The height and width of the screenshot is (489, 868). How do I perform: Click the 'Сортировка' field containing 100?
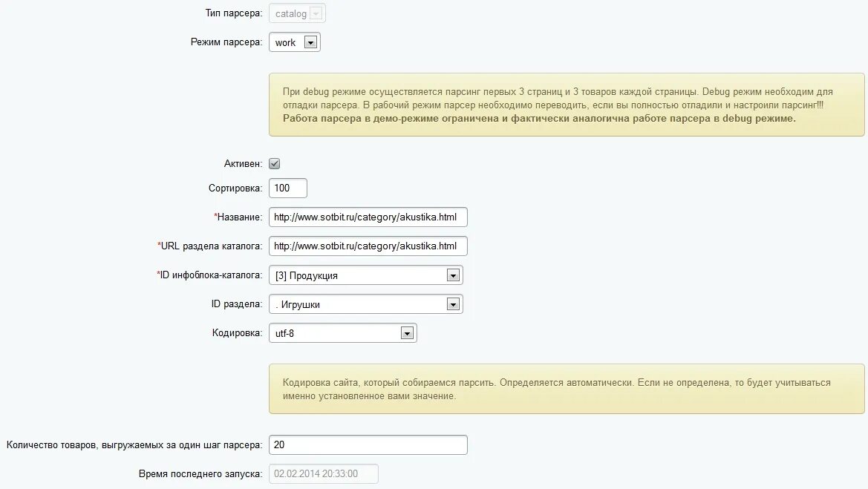tap(288, 188)
